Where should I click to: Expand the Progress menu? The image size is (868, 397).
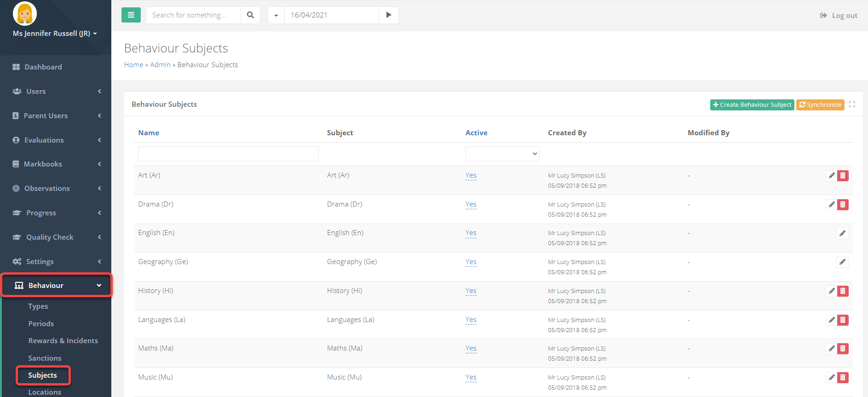click(x=56, y=213)
